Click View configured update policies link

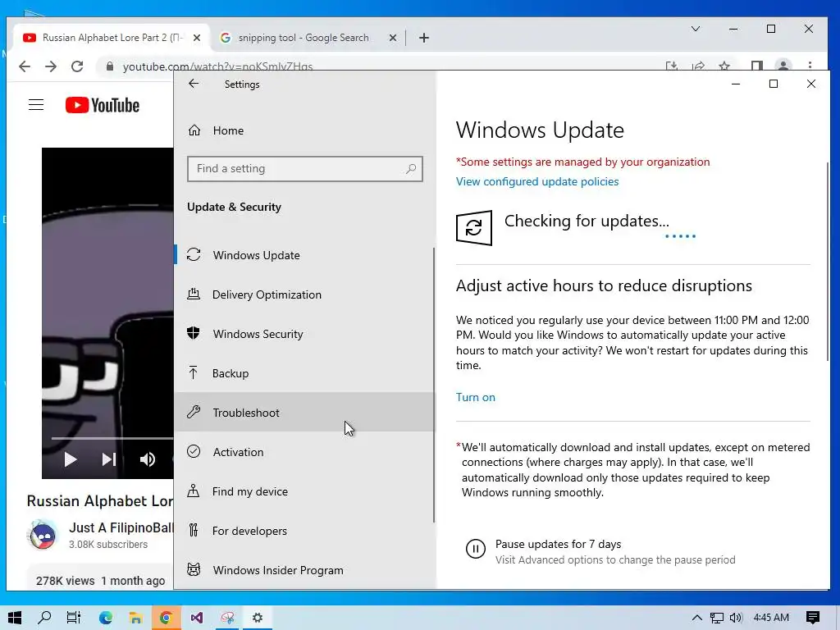point(536,181)
